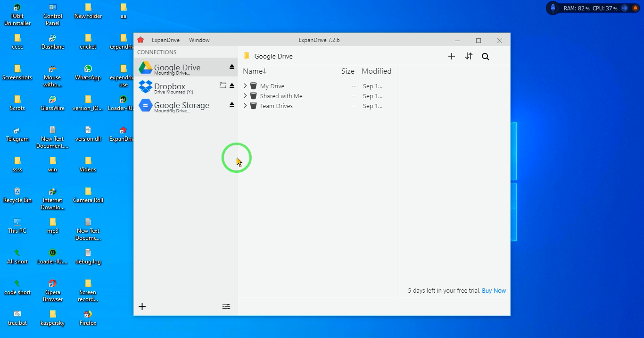Image resolution: width=644 pixels, height=338 pixels.
Task: Select the mp3 folder on desktop
Action: 53,226
